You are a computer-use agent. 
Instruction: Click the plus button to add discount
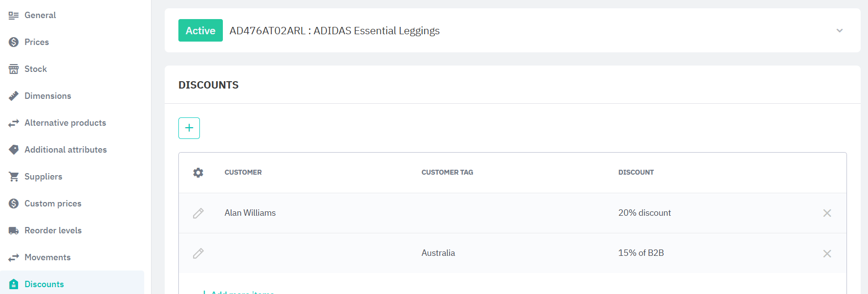coord(189,128)
